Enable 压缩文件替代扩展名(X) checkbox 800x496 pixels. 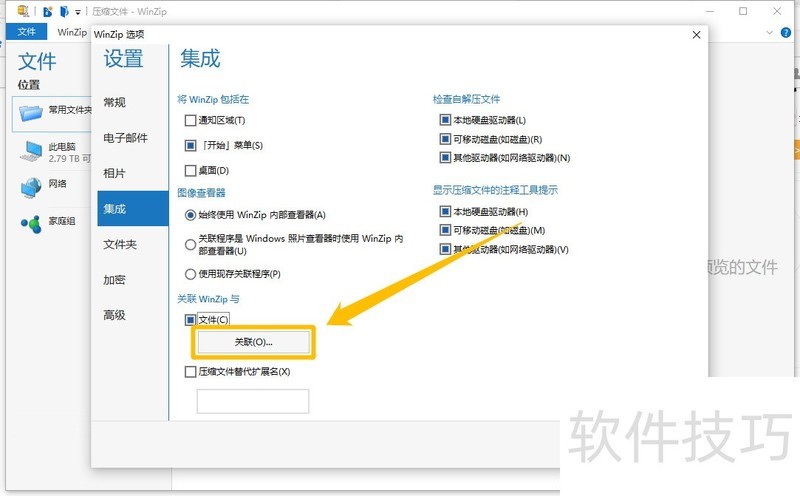point(190,371)
